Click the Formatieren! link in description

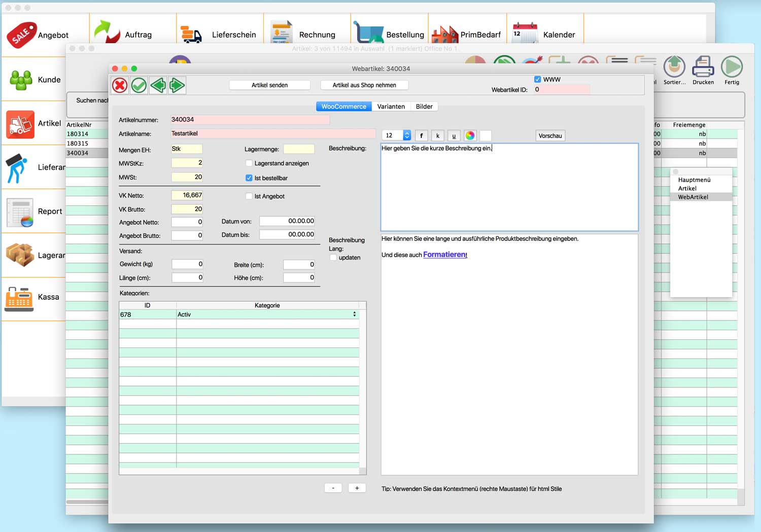(445, 255)
